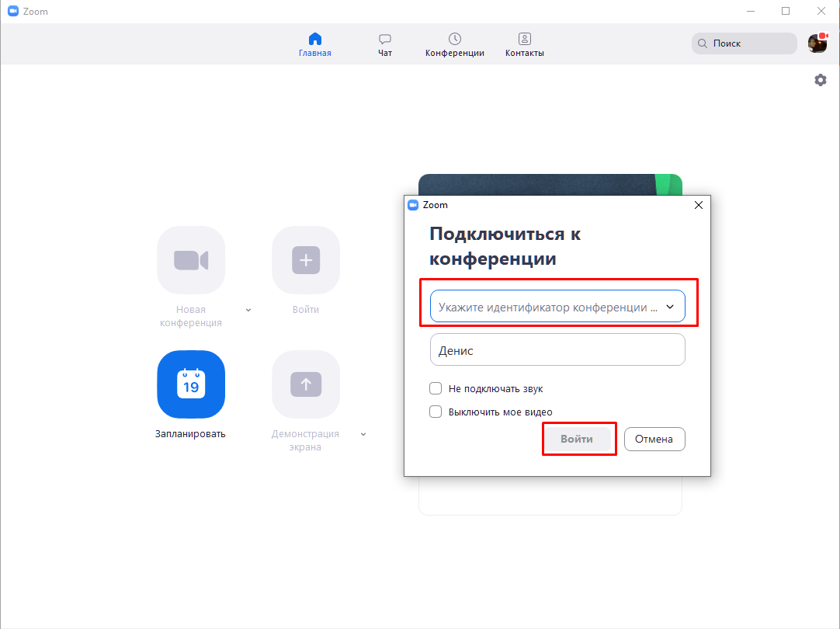The width and height of the screenshot is (840, 629).
Task: Click the Zoom logo in main title bar
Action: pyautogui.click(x=13, y=11)
